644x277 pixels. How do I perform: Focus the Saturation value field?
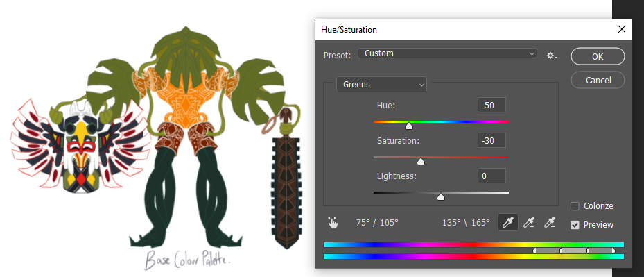[x=491, y=140]
